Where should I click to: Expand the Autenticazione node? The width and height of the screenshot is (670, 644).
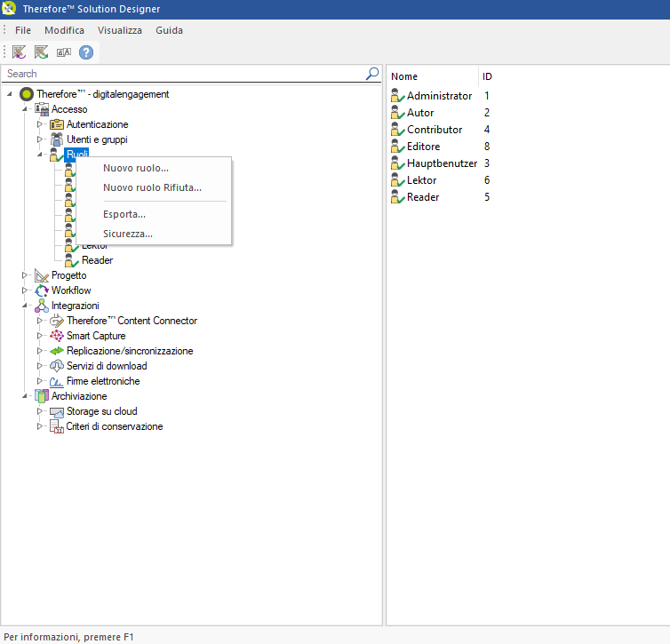(x=40, y=124)
